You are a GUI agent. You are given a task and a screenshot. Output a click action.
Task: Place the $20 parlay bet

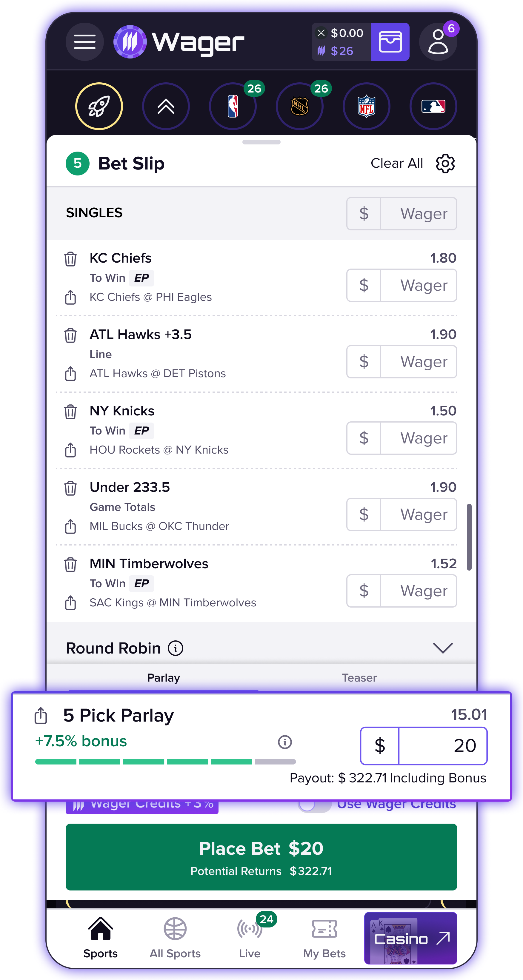click(261, 857)
